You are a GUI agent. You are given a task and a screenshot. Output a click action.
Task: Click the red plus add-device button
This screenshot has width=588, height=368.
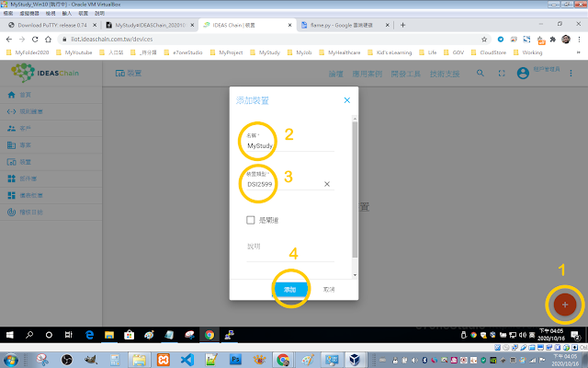(x=565, y=305)
